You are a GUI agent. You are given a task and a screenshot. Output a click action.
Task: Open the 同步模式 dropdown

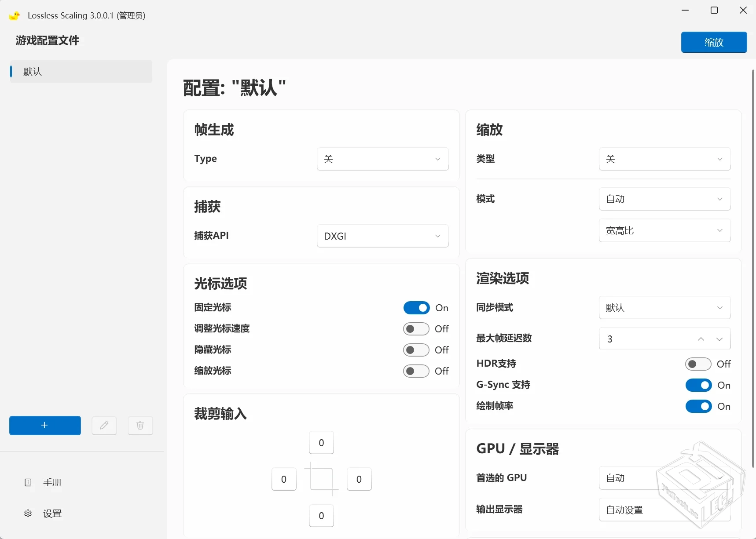pos(664,308)
